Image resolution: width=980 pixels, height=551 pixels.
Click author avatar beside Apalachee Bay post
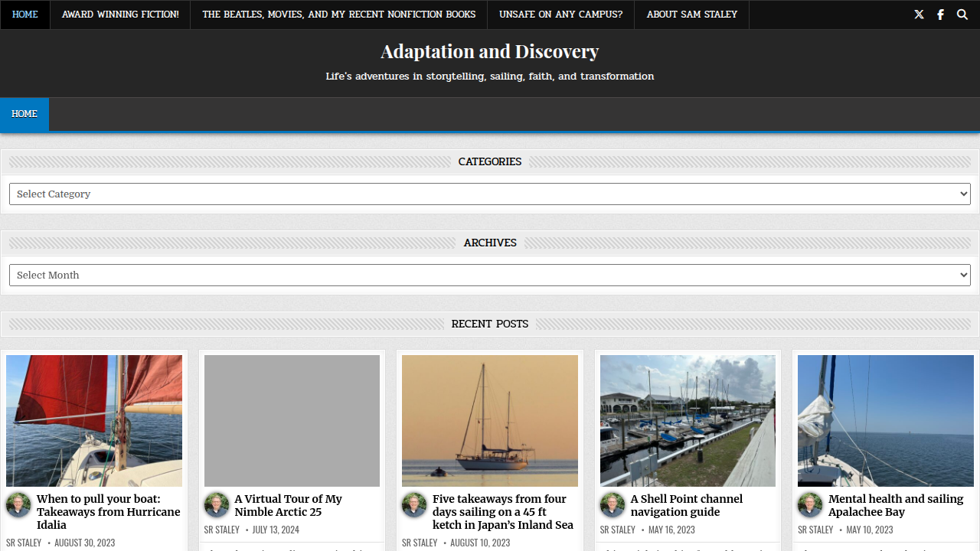pyautogui.click(x=810, y=505)
